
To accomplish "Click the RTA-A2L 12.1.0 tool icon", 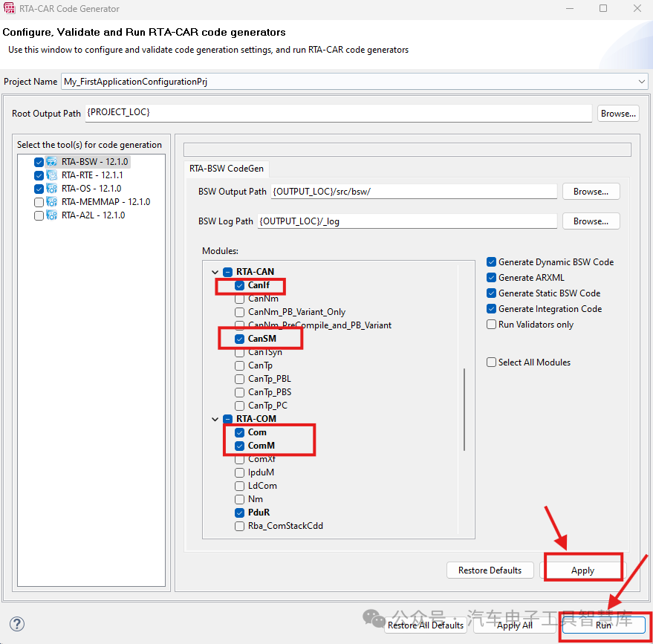I will (x=52, y=215).
